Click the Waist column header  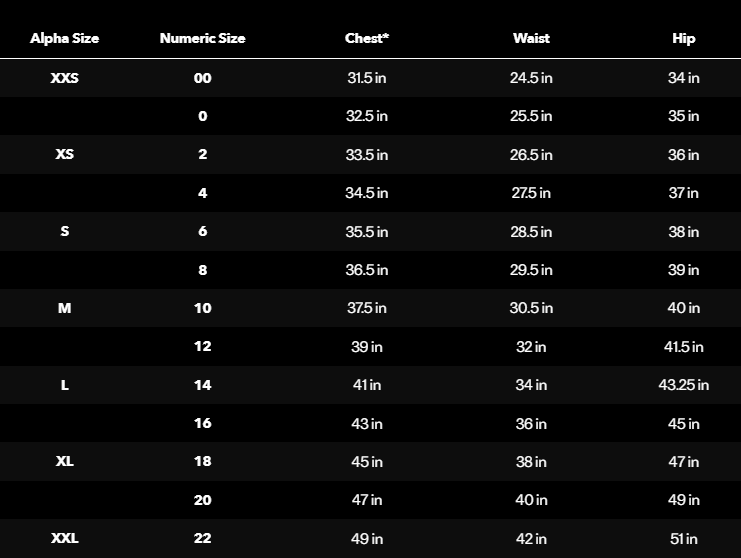point(531,39)
